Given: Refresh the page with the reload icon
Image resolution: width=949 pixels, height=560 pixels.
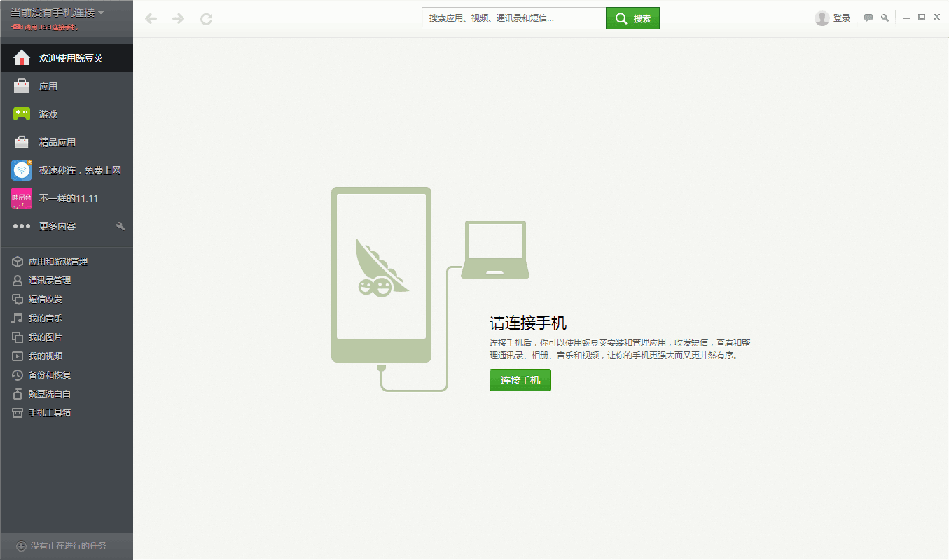Looking at the screenshot, I should tap(206, 19).
